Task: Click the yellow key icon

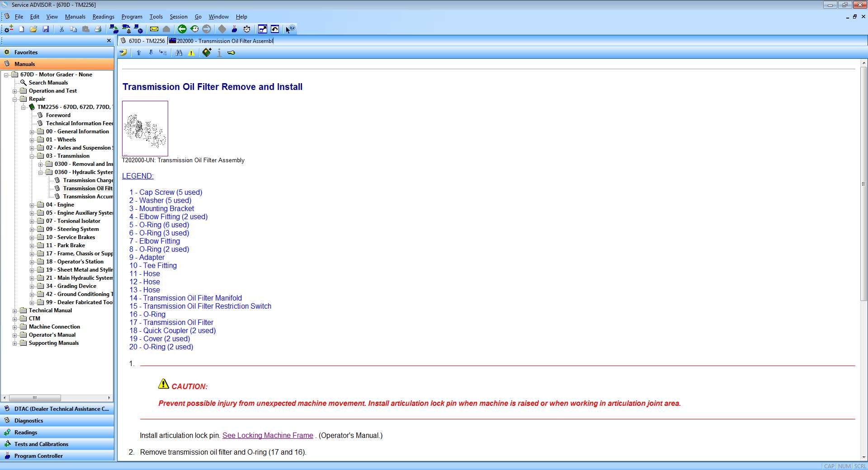Action: [x=231, y=53]
